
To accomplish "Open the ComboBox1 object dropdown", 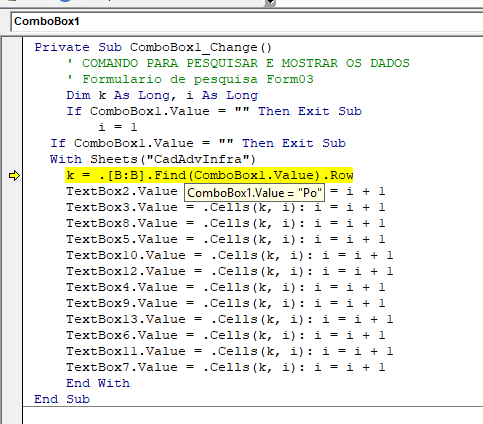I will (247, 22).
